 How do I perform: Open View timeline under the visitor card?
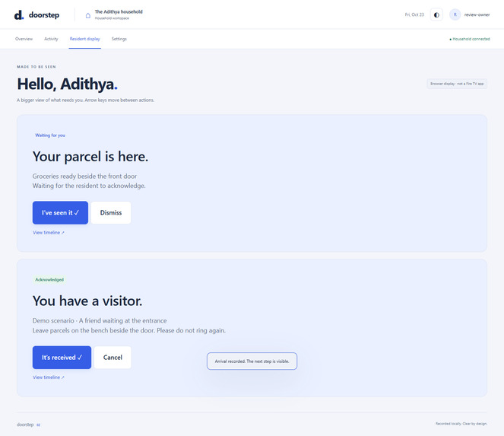(x=49, y=377)
